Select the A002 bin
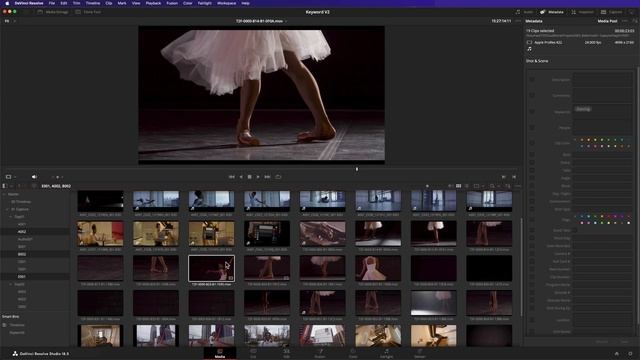This screenshot has height=360, width=640. click(22, 231)
